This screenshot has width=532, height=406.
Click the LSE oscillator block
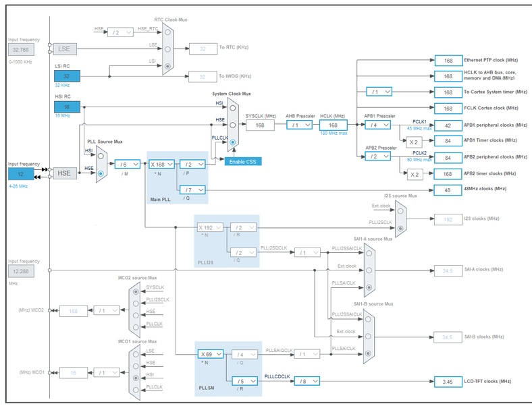pyautogui.click(x=64, y=49)
